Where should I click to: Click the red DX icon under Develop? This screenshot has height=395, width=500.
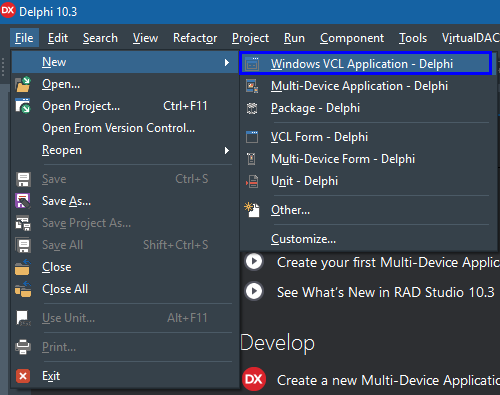254,379
